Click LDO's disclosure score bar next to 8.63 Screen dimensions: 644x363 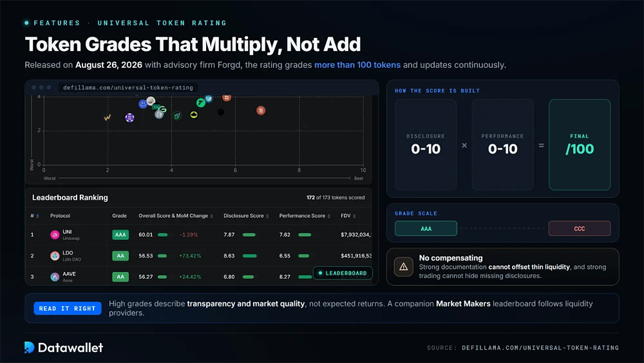pyautogui.click(x=249, y=256)
